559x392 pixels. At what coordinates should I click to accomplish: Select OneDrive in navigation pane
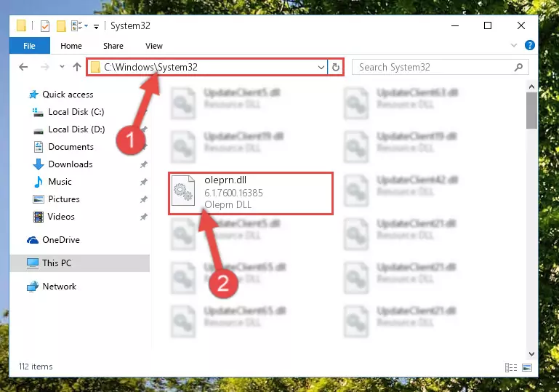(61, 240)
